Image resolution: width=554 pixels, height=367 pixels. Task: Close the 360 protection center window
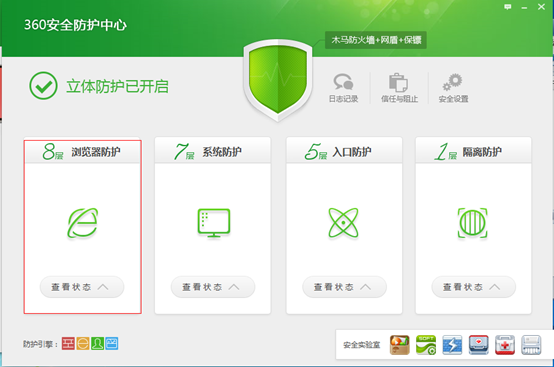pyautogui.click(x=541, y=7)
